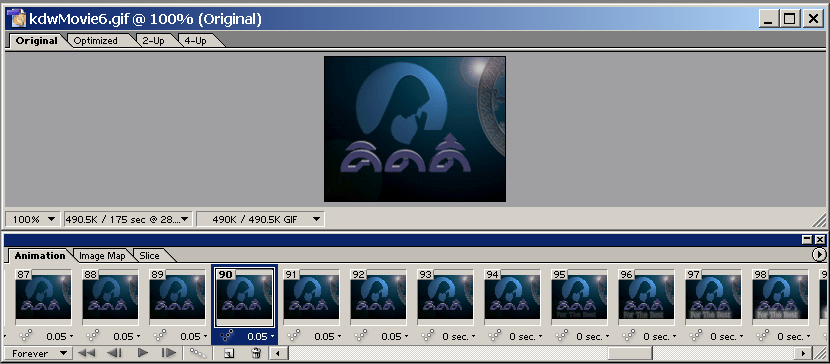Open the disposal method icon under frame 95

563,336
